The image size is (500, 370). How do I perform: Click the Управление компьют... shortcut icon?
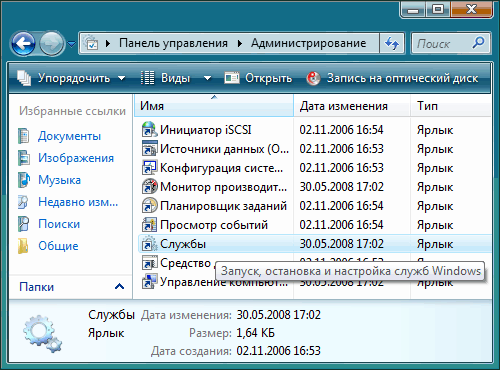(x=149, y=282)
